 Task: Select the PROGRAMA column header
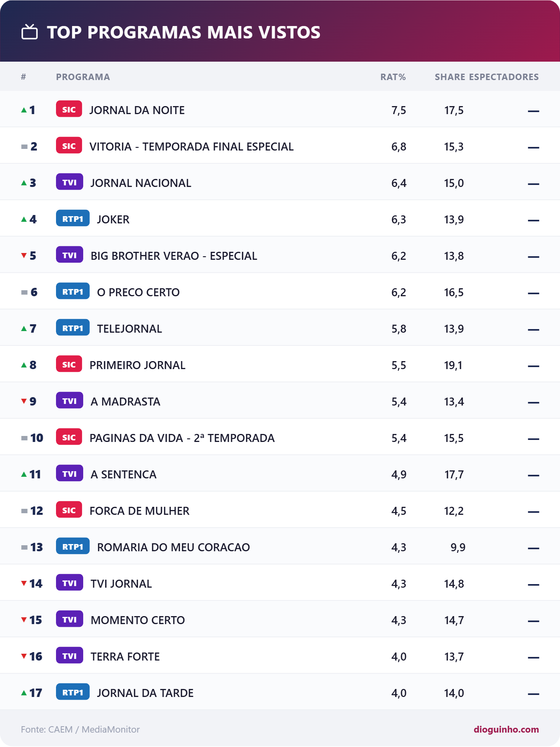tap(83, 77)
